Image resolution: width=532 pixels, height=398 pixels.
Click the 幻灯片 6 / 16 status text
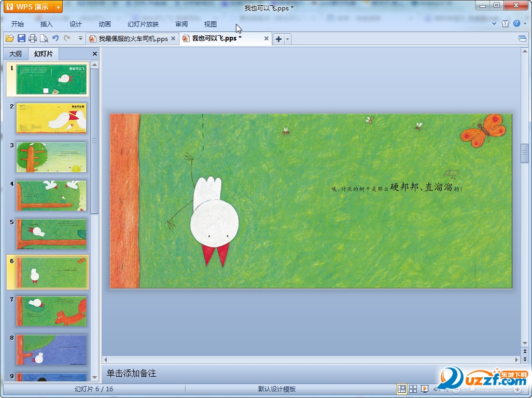(x=94, y=389)
